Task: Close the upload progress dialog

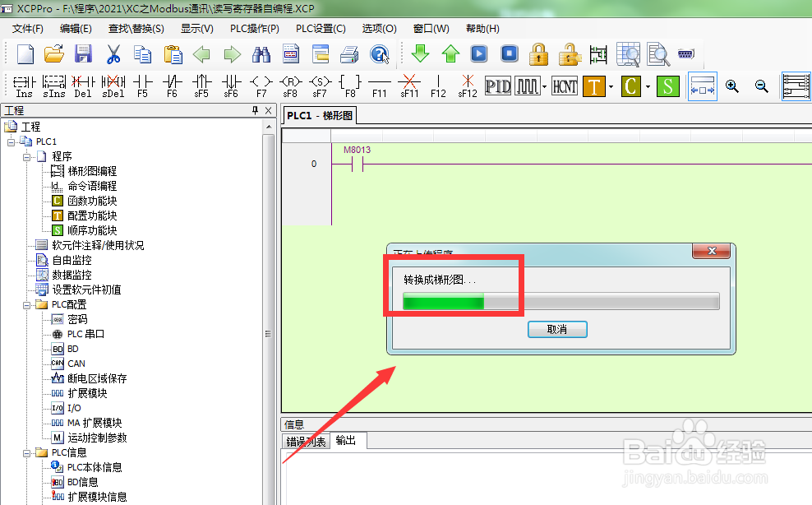Action: click(x=712, y=251)
